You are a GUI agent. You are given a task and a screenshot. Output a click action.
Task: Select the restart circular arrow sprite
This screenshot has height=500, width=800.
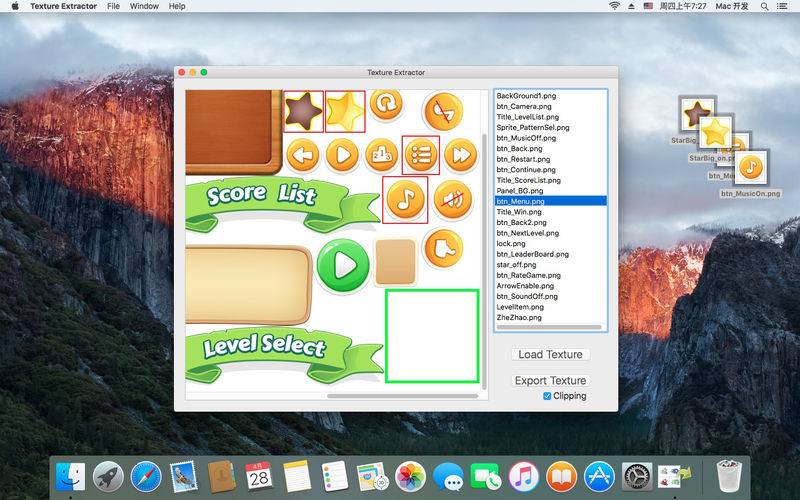pyautogui.click(x=386, y=105)
